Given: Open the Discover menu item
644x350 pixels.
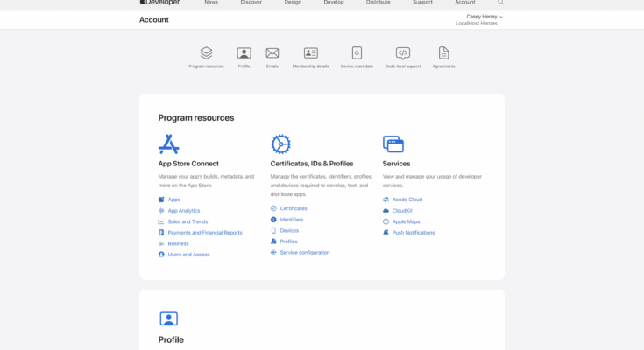Looking at the screenshot, I should pos(251,2).
